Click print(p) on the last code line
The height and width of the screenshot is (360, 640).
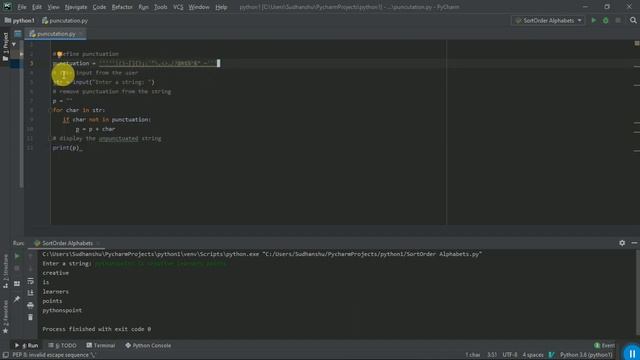tap(66, 148)
